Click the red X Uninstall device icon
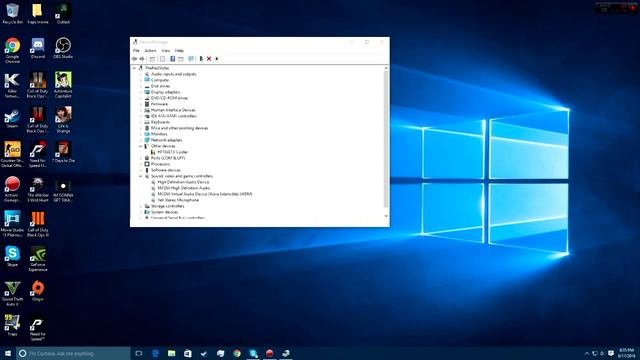640x360 pixels. (x=209, y=59)
